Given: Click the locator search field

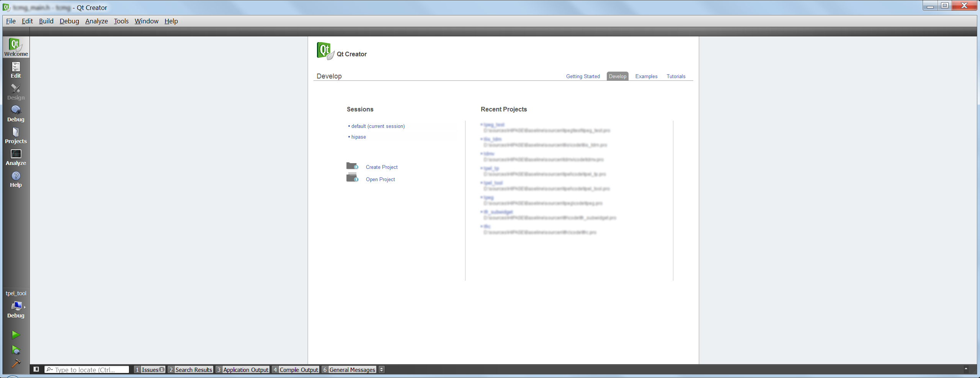Looking at the screenshot, I should (x=87, y=370).
